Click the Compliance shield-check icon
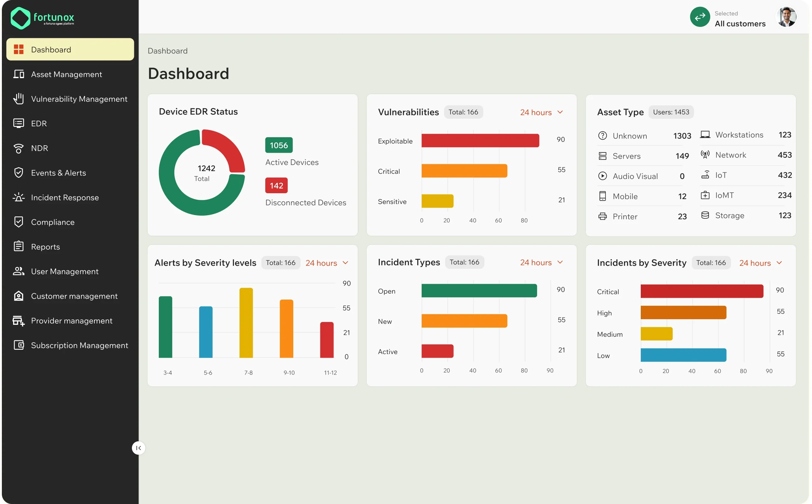812x504 pixels. click(x=19, y=222)
